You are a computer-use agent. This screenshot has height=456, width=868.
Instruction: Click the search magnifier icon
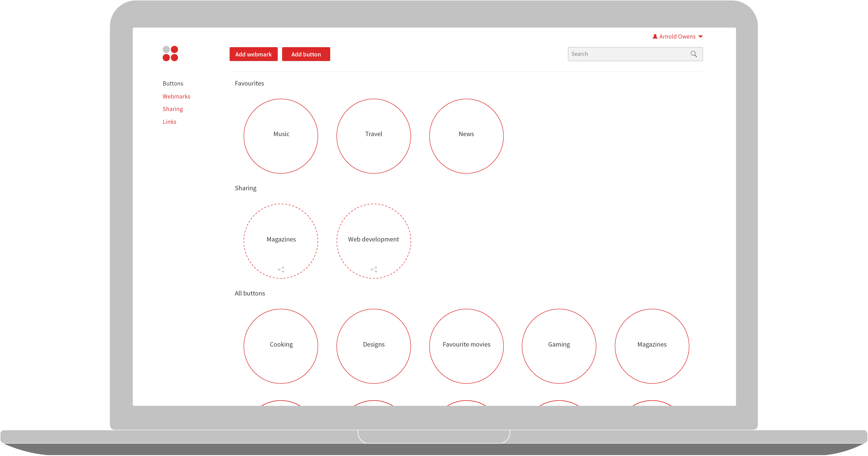point(693,54)
